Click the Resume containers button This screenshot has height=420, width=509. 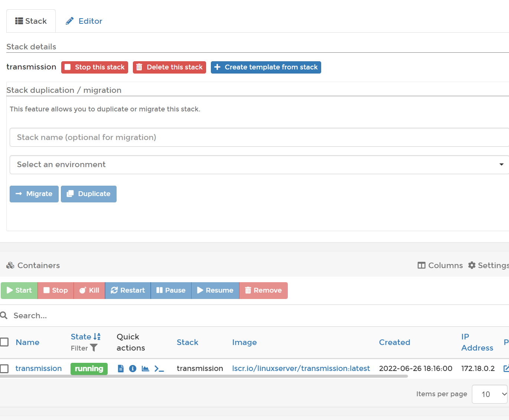215,290
